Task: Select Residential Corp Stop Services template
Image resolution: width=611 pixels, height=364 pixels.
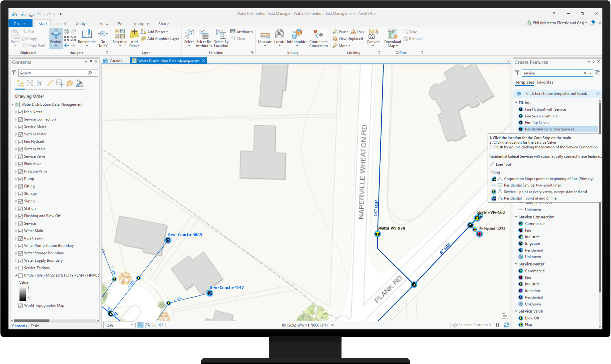Action: coord(558,129)
